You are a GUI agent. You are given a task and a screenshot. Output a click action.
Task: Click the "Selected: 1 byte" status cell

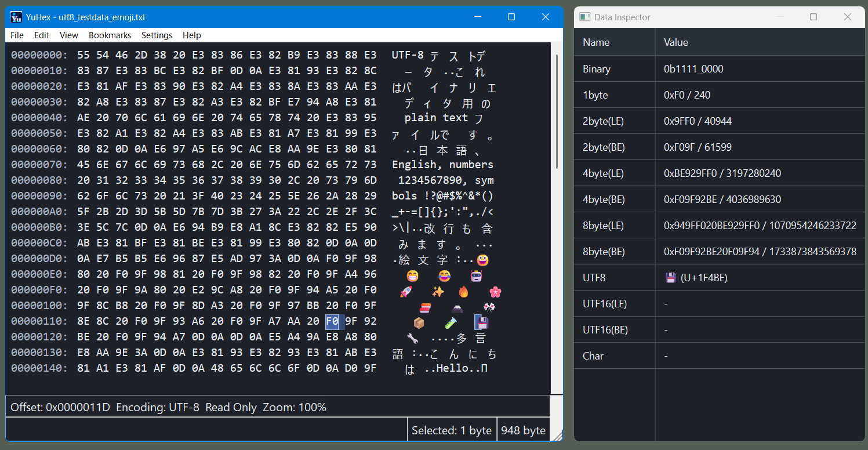tap(452, 430)
